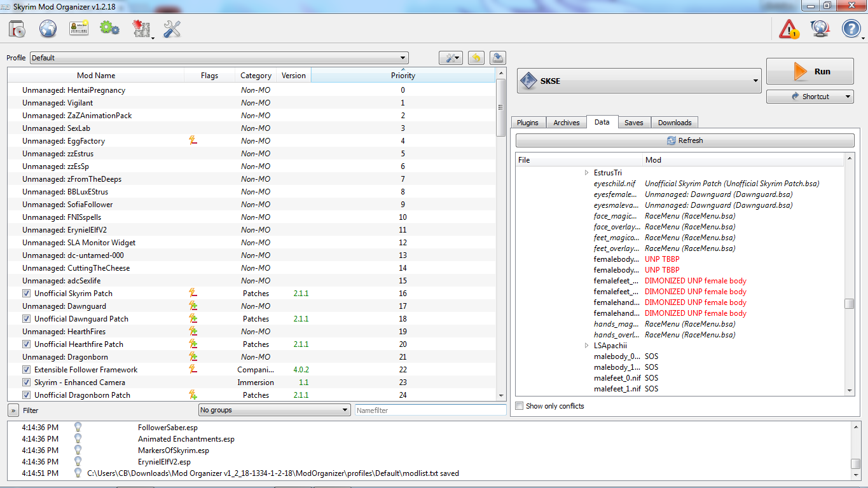Focus the Namefilter input field

click(x=431, y=410)
